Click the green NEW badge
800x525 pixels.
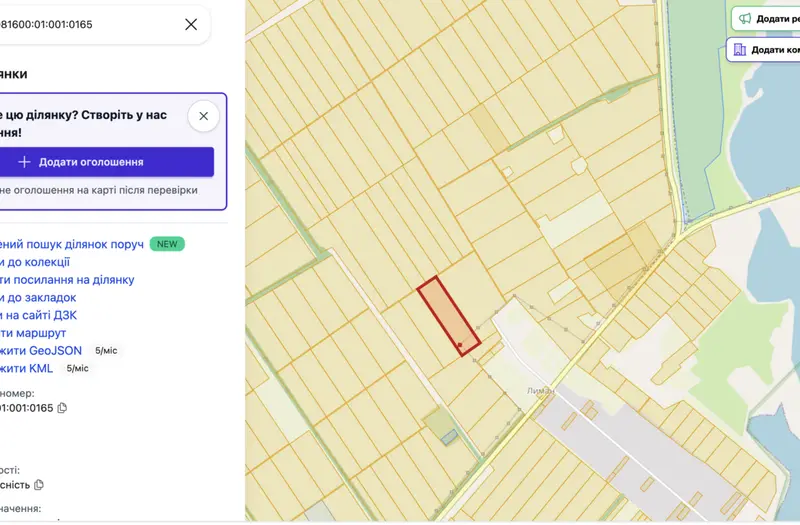(167, 244)
